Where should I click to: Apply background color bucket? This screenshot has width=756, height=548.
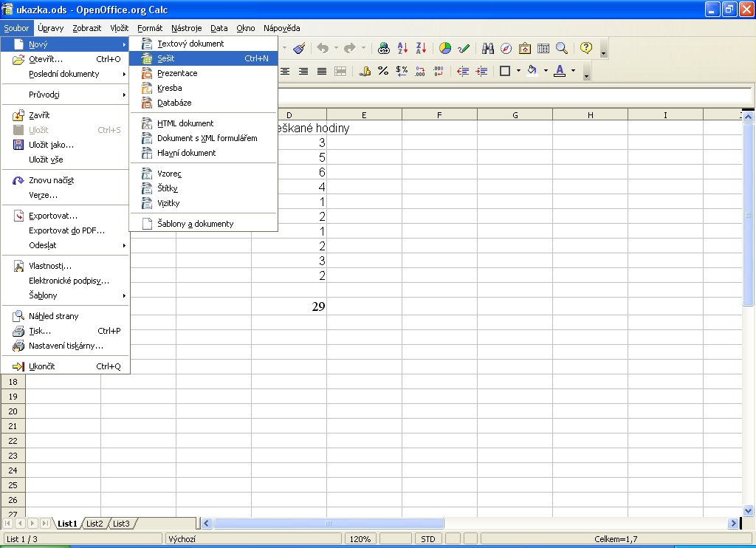pyautogui.click(x=532, y=72)
